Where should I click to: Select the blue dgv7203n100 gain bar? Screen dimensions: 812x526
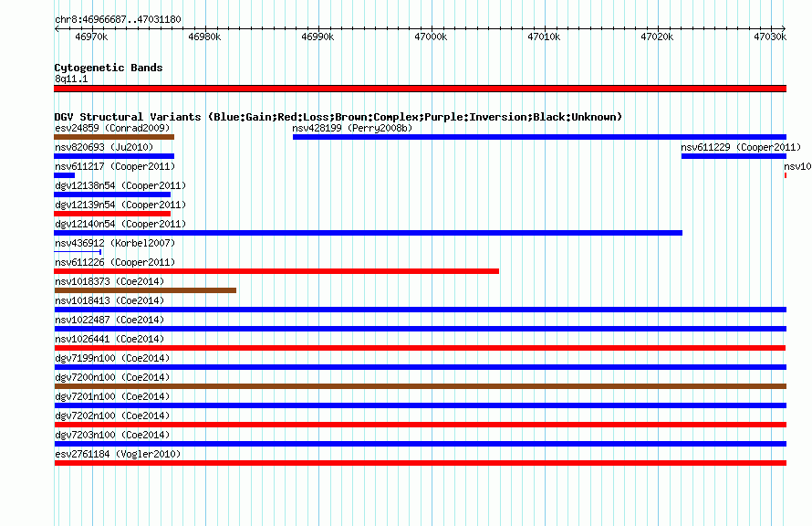(420, 444)
